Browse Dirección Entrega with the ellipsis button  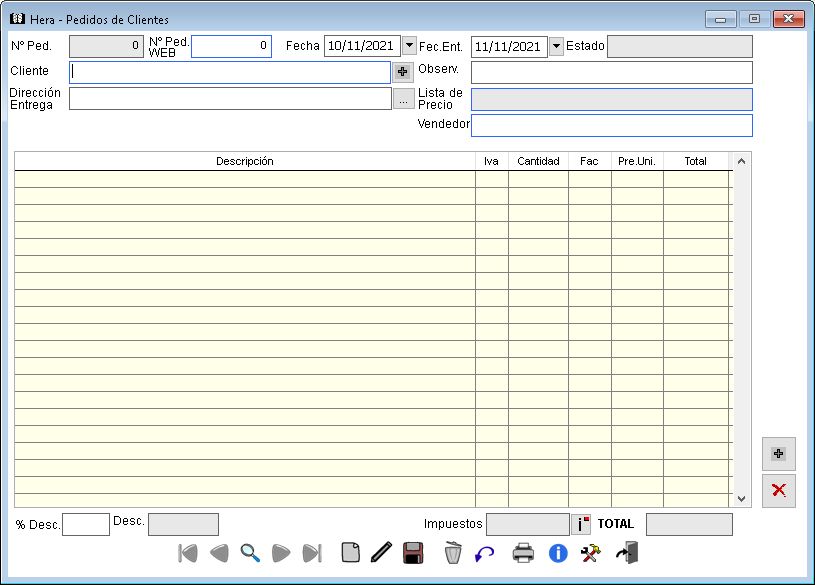402,99
